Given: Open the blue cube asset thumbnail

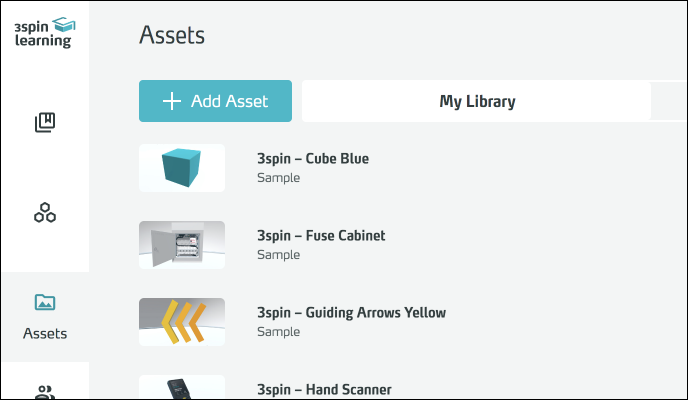Looking at the screenshot, I should (182, 167).
